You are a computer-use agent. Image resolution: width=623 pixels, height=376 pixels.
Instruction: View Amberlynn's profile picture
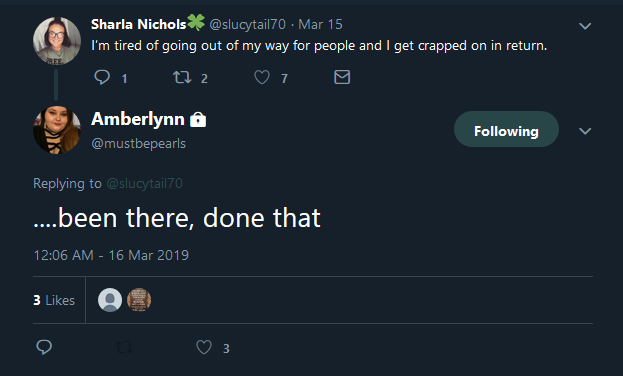coord(57,130)
